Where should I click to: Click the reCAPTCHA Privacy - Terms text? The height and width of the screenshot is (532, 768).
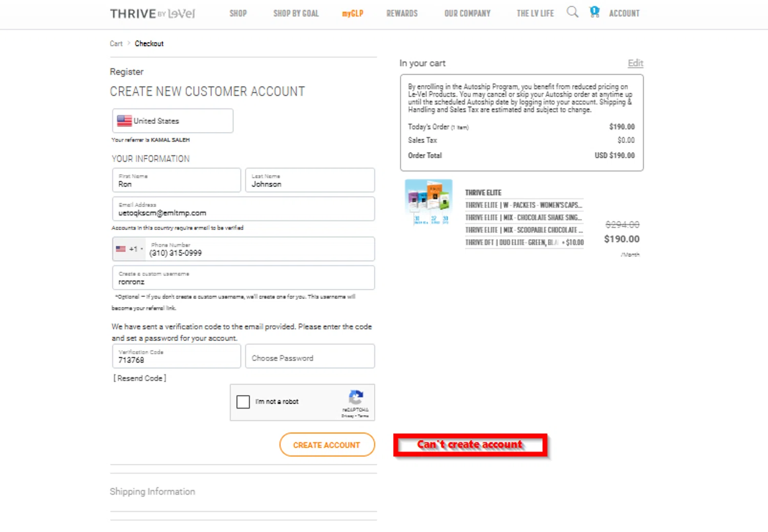(355, 416)
